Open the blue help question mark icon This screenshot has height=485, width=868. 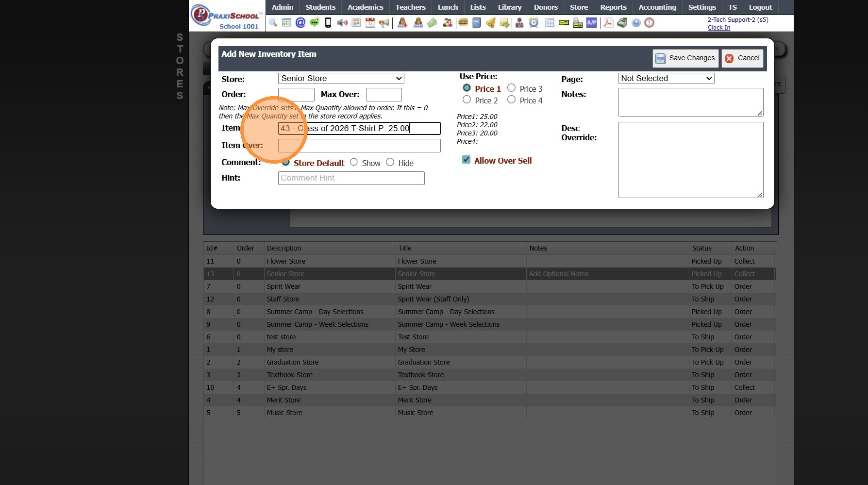pos(636,23)
